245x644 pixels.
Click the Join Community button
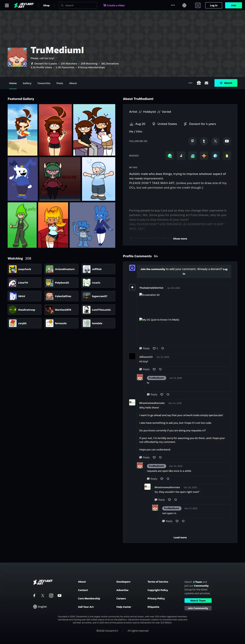coord(198,608)
